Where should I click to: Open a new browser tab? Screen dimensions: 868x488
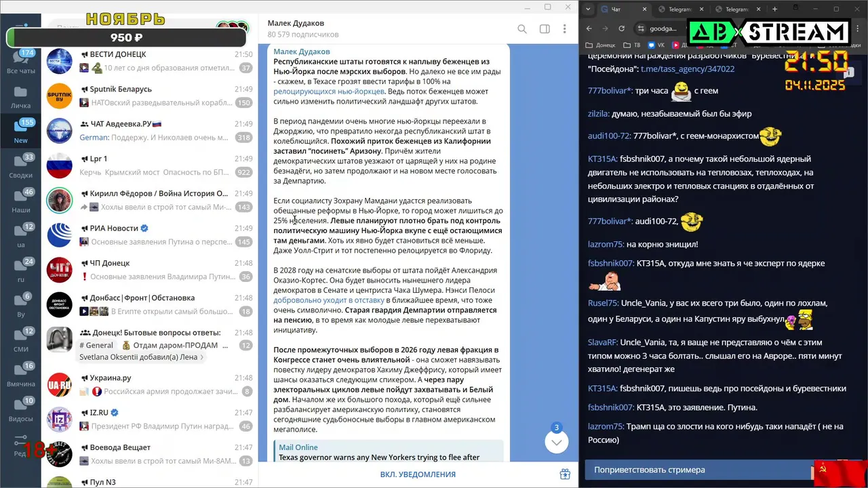[x=774, y=9]
